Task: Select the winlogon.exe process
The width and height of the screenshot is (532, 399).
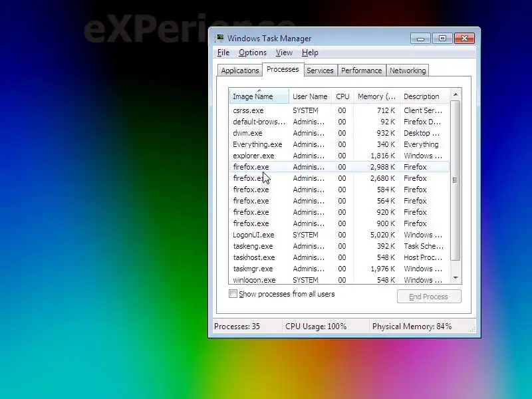Action: point(339,280)
